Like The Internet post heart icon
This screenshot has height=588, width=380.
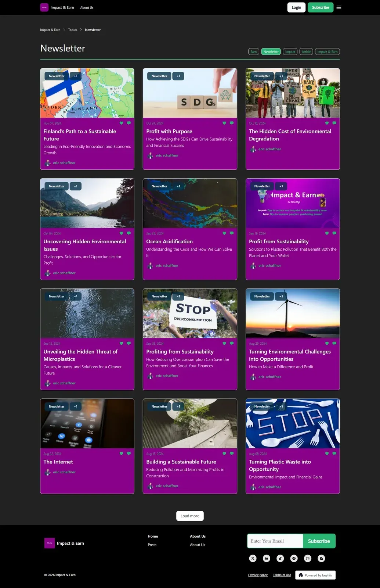(x=122, y=453)
